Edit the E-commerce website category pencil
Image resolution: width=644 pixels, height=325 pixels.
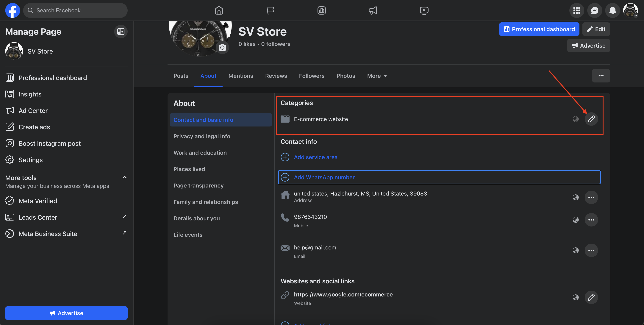591,119
